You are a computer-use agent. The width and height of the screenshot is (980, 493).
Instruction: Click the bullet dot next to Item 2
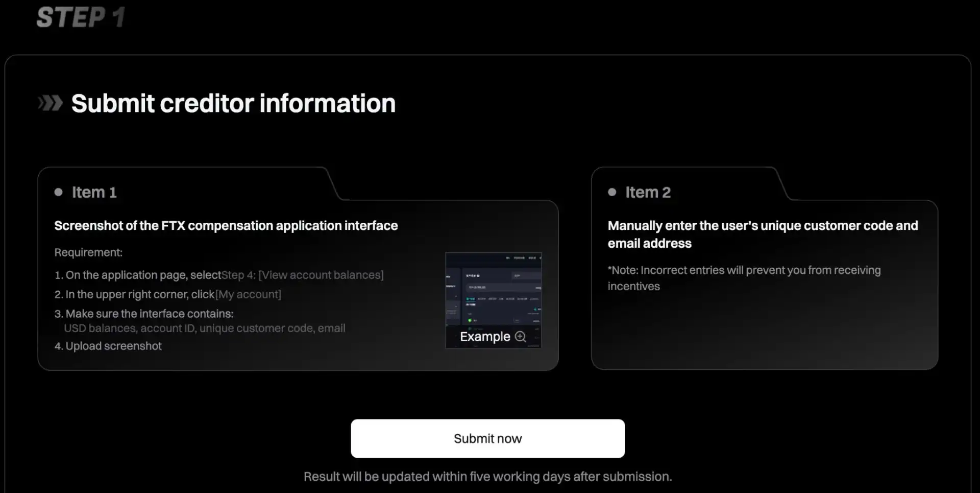point(612,192)
